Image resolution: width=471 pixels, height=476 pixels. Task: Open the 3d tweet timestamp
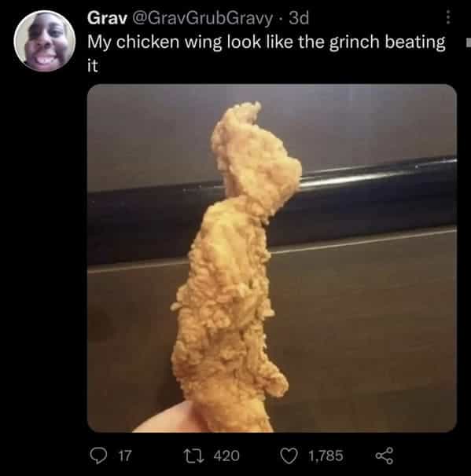[299, 18]
